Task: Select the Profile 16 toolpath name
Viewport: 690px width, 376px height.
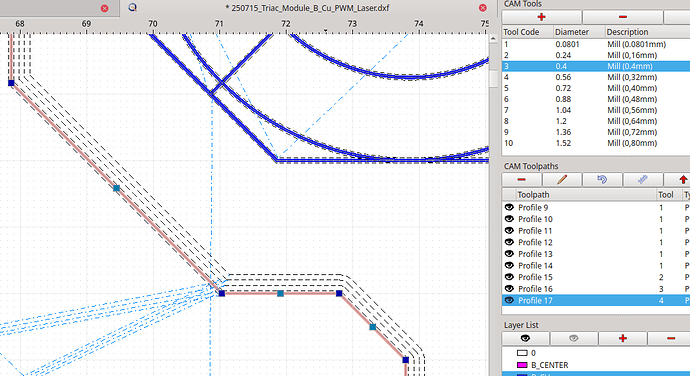Action: (535, 289)
